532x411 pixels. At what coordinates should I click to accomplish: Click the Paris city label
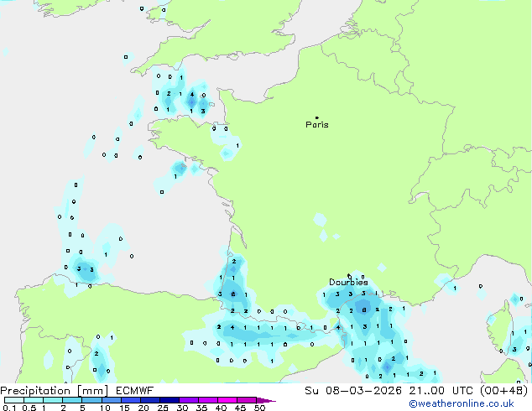317,125
